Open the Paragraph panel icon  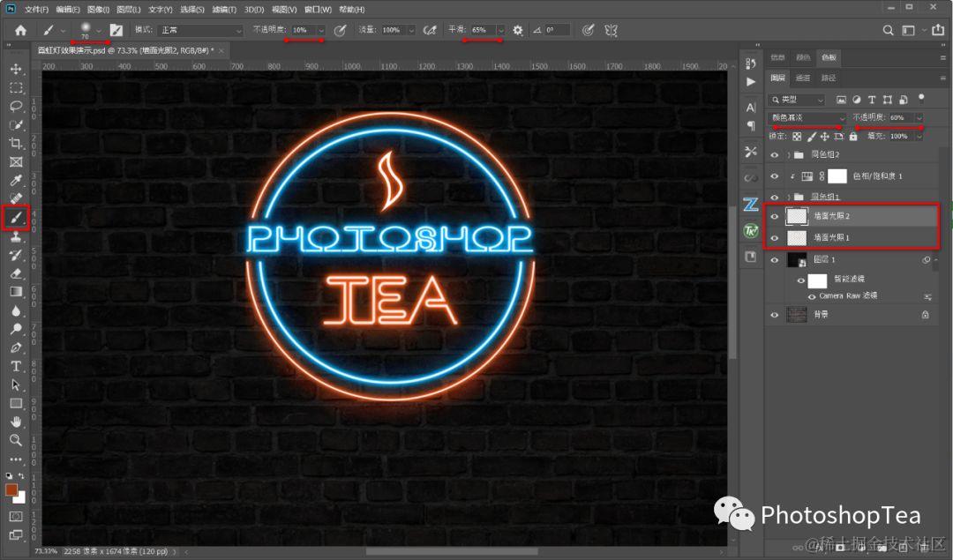(x=751, y=126)
